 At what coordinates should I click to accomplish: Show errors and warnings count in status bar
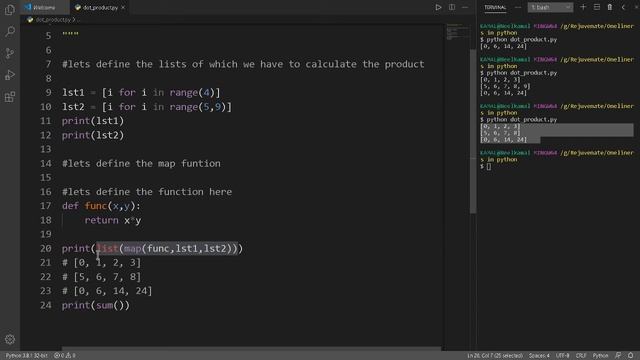click(65, 356)
